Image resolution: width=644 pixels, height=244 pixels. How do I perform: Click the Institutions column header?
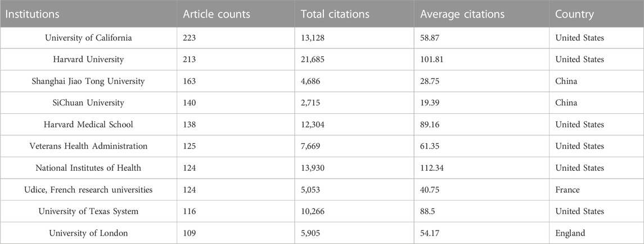tap(33, 14)
